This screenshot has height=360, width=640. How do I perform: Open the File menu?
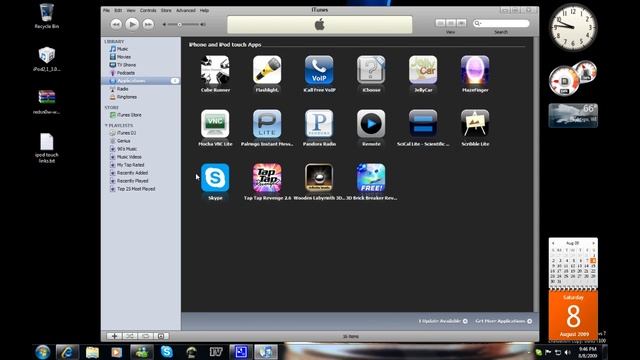point(106,10)
